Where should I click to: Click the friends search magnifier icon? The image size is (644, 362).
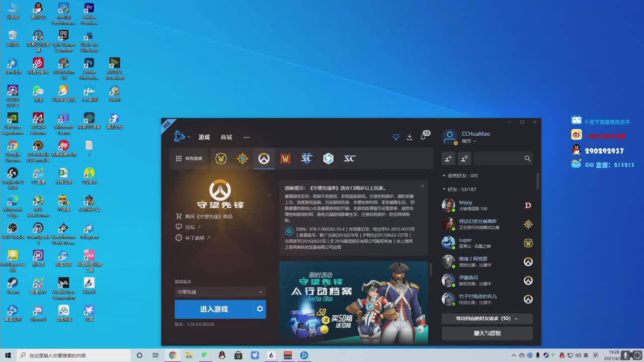point(527,158)
